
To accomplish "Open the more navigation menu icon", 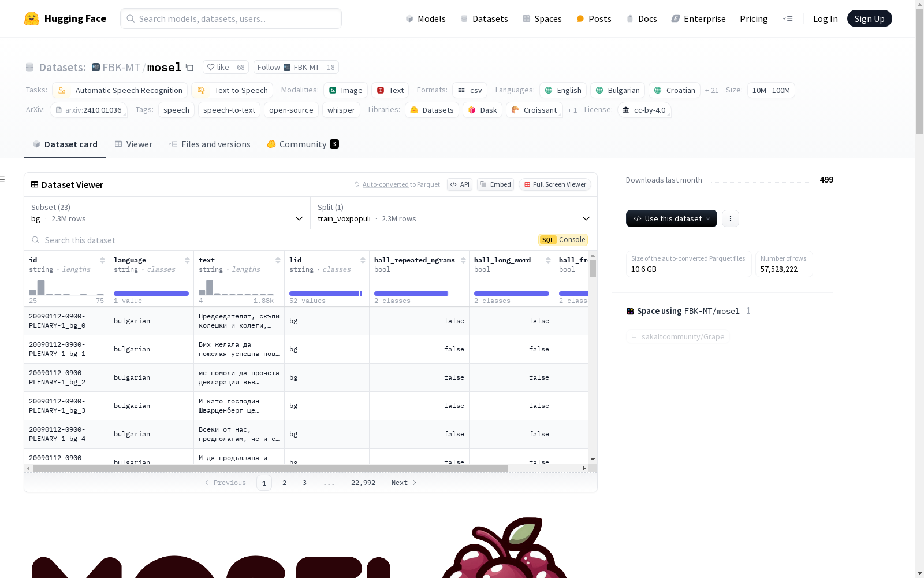I will (x=787, y=18).
